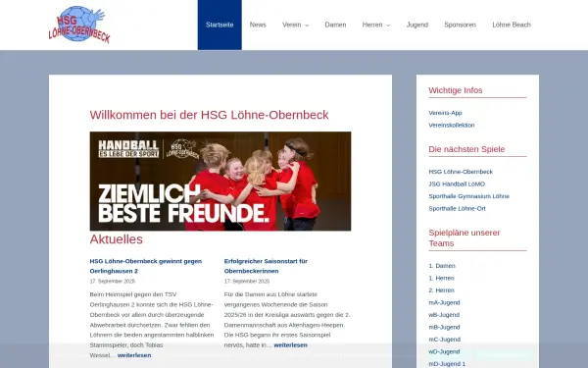Image resolution: width=588 pixels, height=368 pixels.
Task: Click the 'Aktuelles' heading
Action: tap(117, 239)
